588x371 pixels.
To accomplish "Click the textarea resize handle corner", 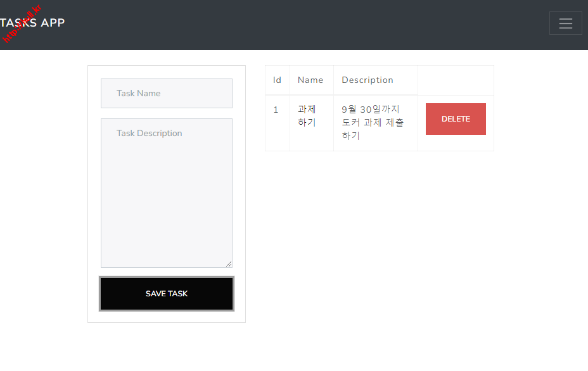I will tap(229, 264).
